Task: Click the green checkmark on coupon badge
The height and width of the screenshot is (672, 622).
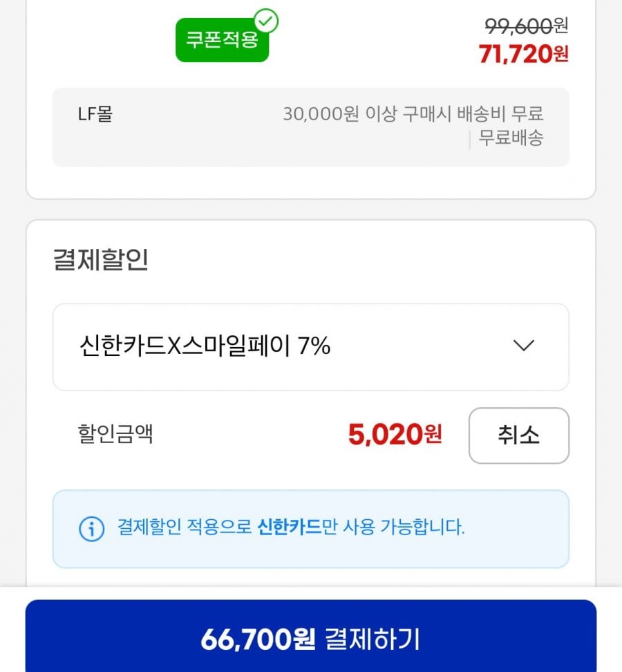Action: pyautogui.click(x=265, y=21)
